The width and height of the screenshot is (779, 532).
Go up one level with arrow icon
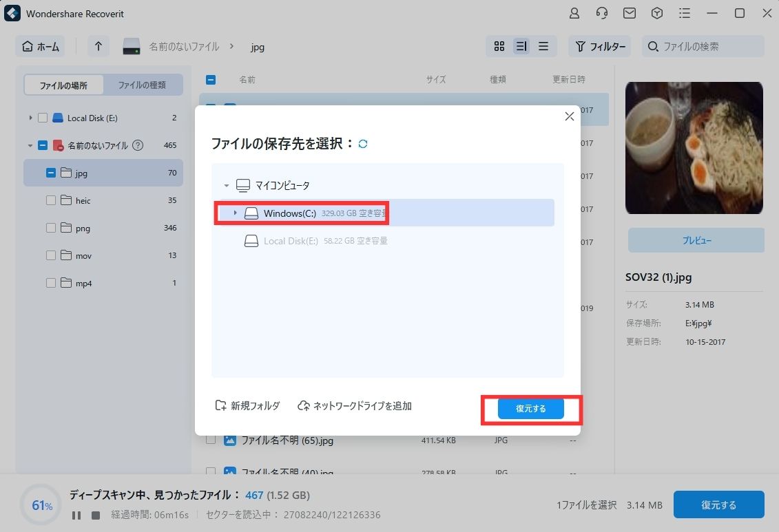(98, 46)
